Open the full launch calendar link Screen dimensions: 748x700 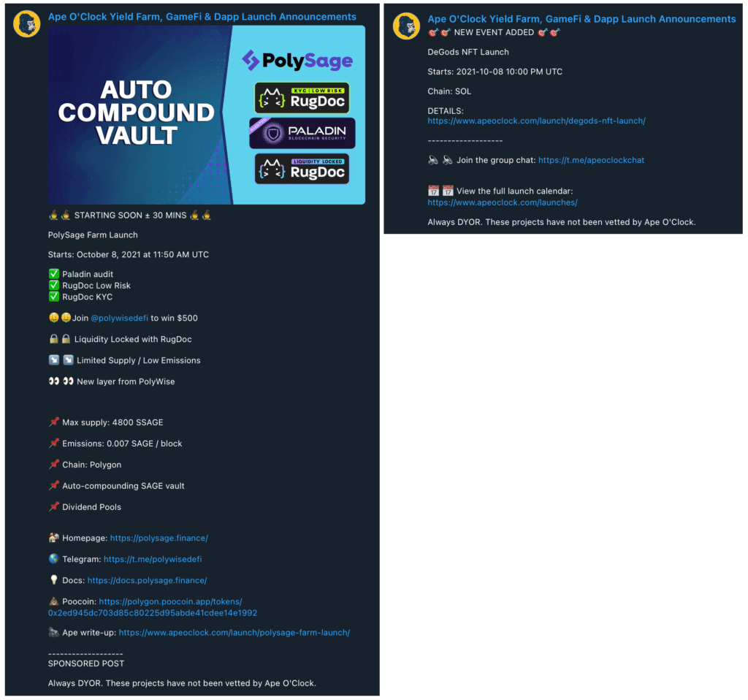(x=503, y=202)
